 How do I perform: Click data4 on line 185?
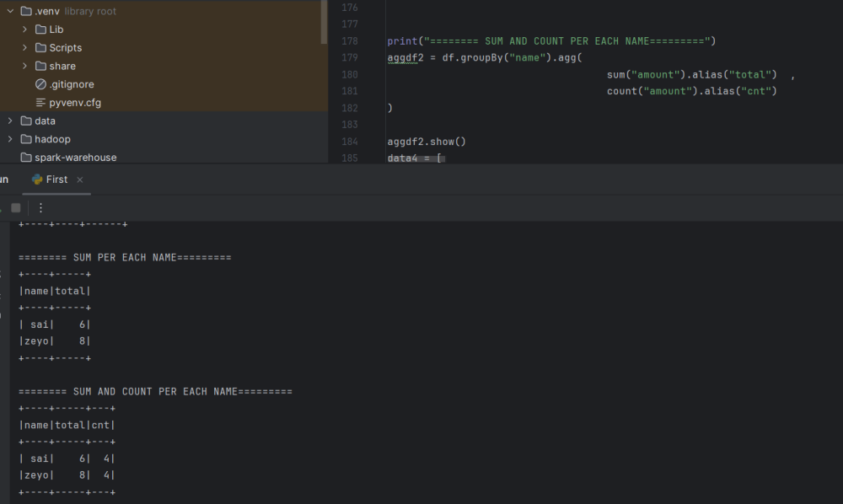(x=402, y=158)
